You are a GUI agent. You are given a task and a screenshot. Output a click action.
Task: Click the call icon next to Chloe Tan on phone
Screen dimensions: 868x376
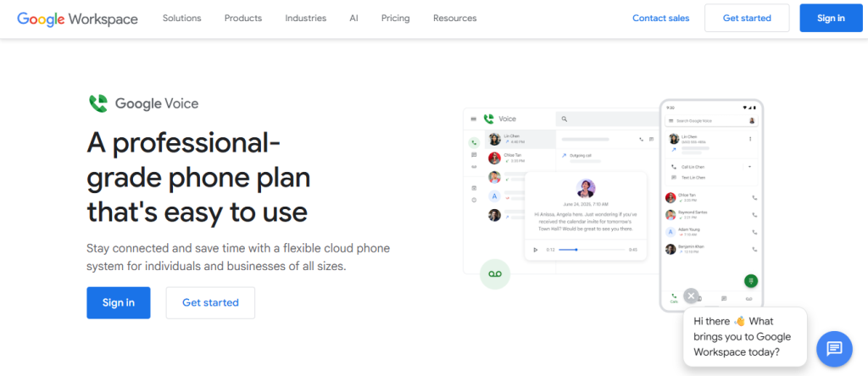(754, 197)
